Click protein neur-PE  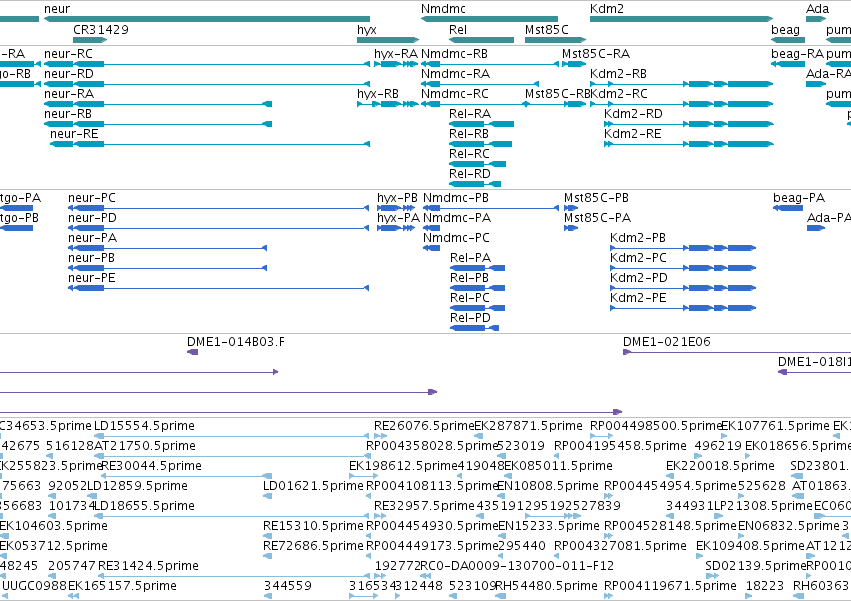pyautogui.click(x=92, y=279)
